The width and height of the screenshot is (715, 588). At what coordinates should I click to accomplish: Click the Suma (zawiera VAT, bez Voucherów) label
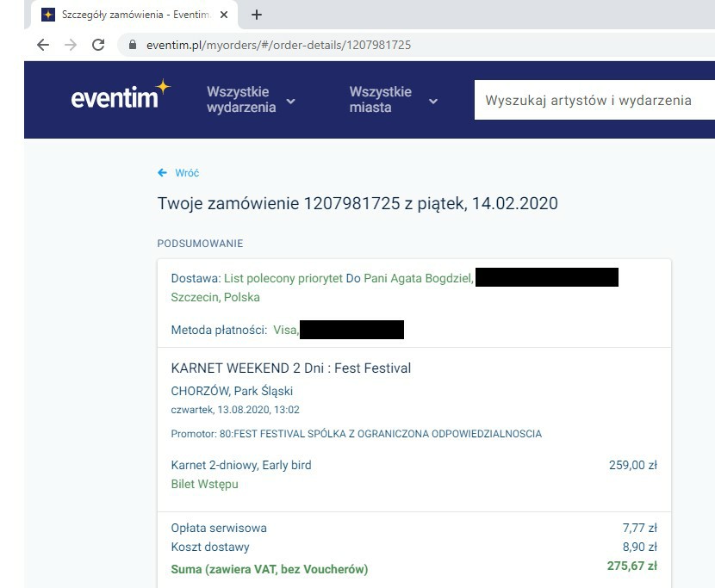coord(270,569)
